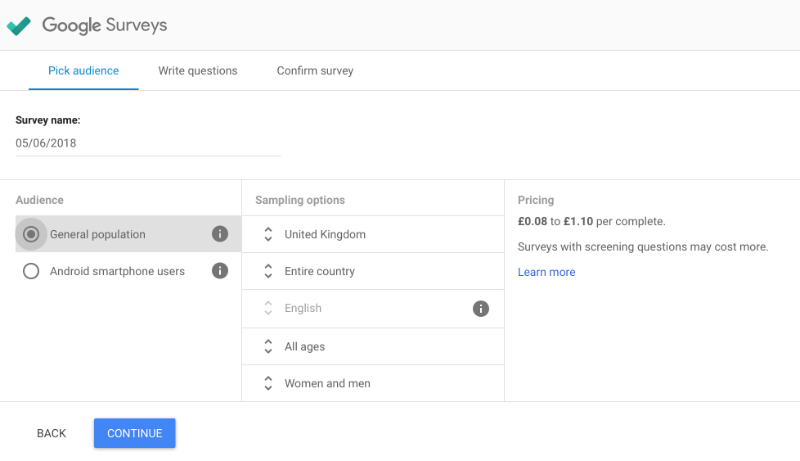800x461 pixels.
Task: Select the General population radio button
Action: click(31, 234)
